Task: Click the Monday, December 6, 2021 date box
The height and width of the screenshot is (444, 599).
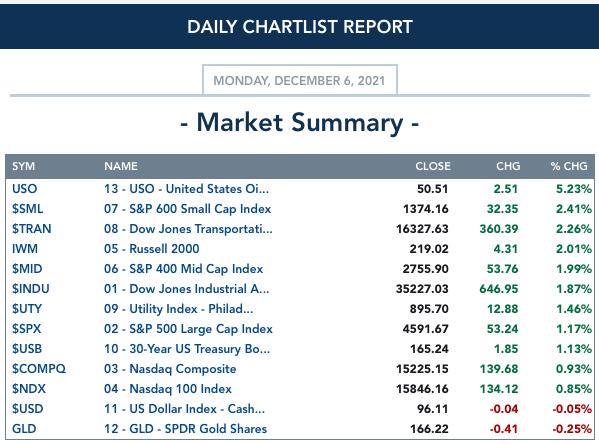Action: (x=300, y=80)
